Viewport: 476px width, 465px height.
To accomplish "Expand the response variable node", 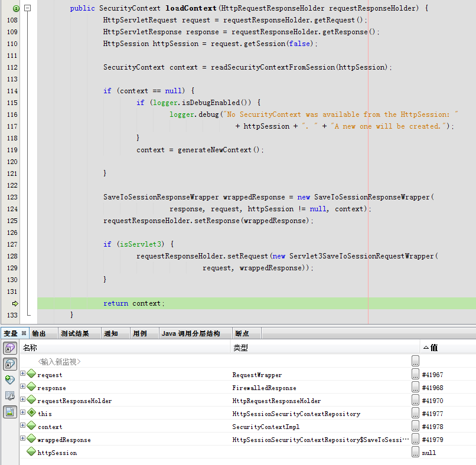I will coord(23,387).
